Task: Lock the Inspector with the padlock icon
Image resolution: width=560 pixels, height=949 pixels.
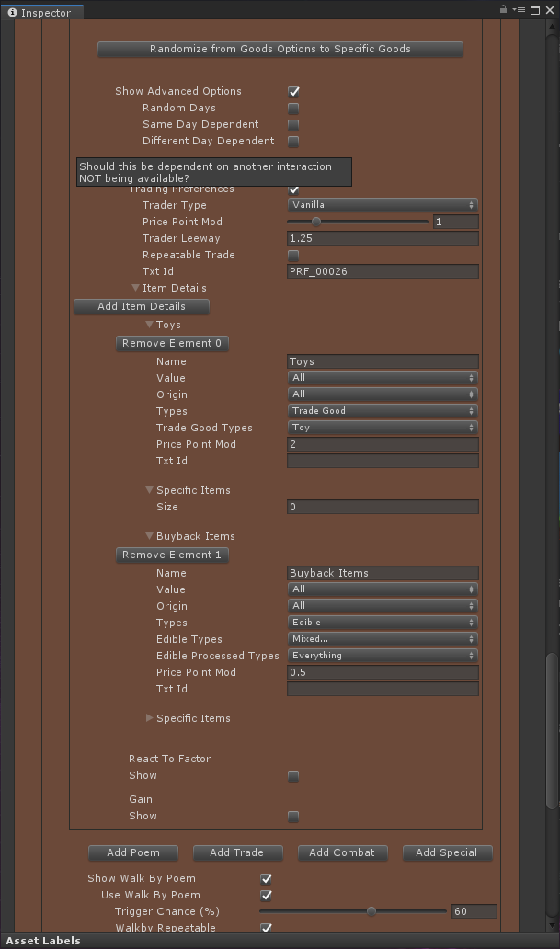Action: (x=503, y=9)
